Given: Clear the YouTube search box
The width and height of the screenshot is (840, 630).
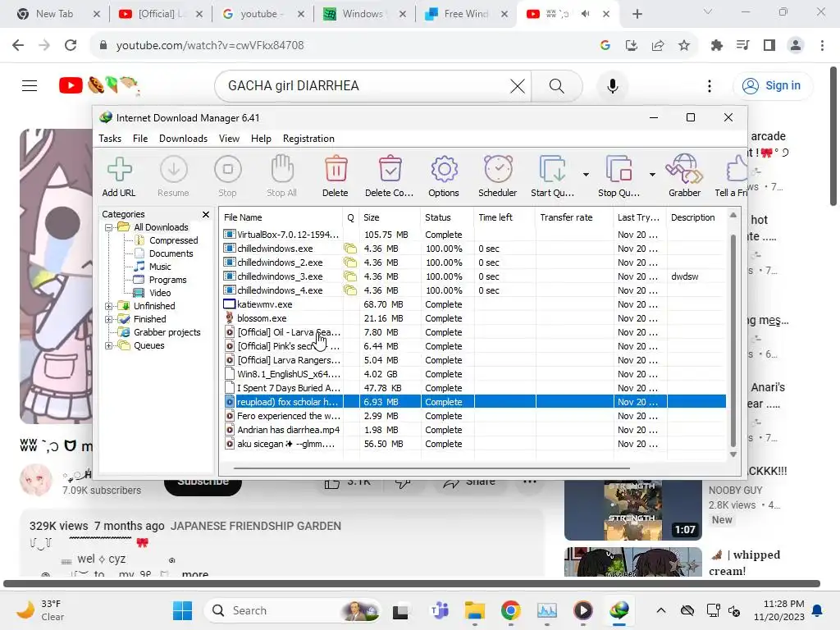Looking at the screenshot, I should (518, 85).
